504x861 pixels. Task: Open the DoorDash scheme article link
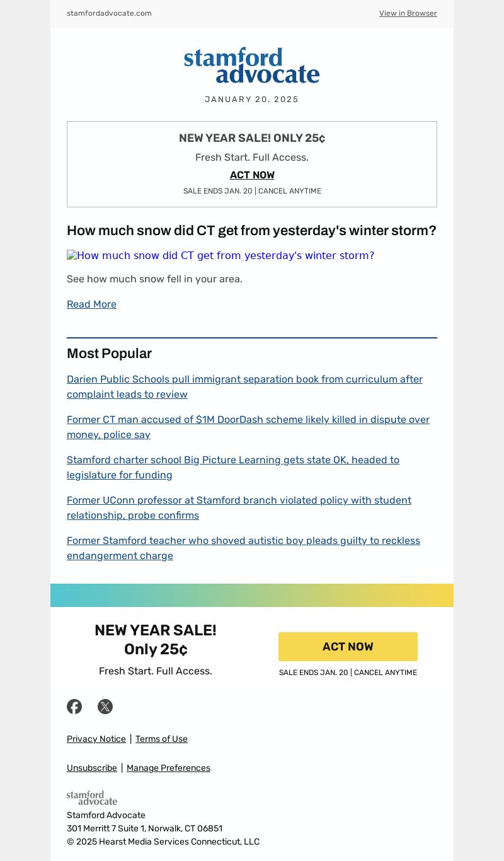tap(248, 427)
